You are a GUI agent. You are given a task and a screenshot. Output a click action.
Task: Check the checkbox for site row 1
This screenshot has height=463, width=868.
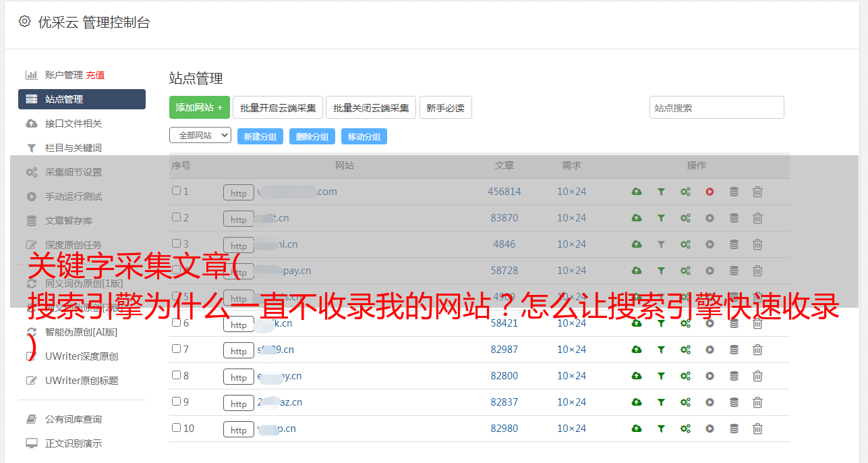pyautogui.click(x=176, y=191)
